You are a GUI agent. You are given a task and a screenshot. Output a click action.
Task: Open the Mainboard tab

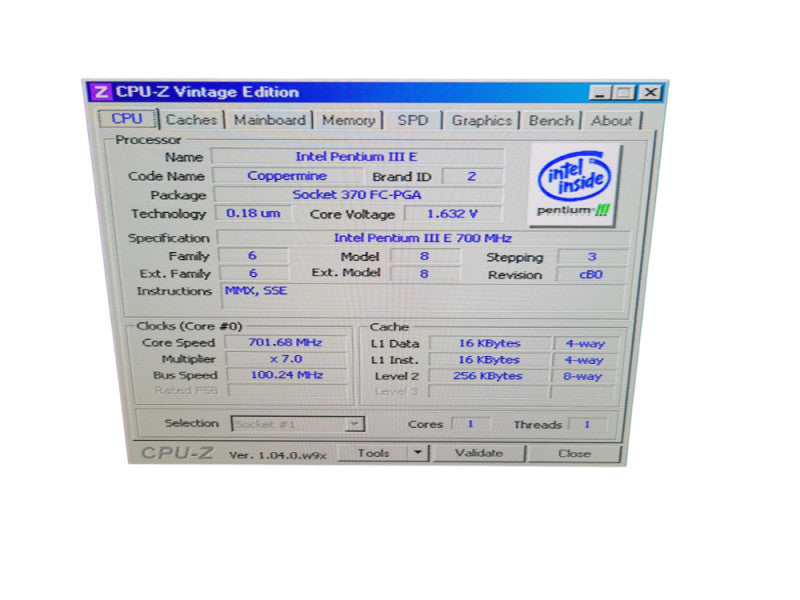270,120
